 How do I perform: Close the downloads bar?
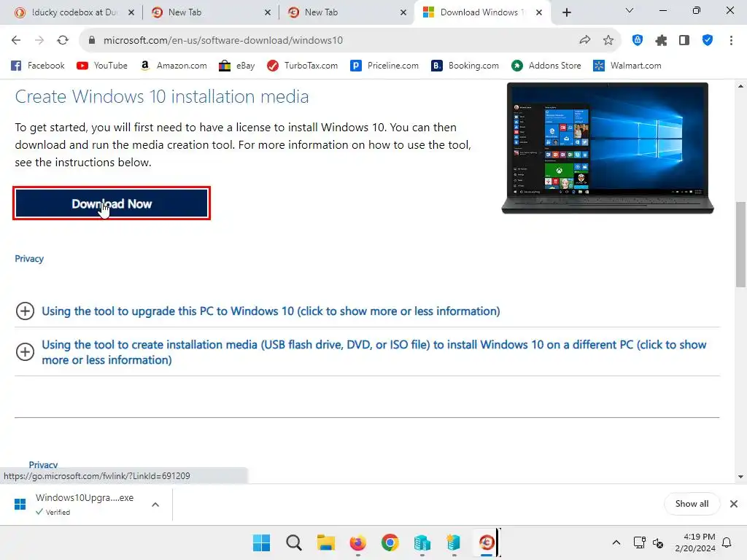[x=734, y=504]
